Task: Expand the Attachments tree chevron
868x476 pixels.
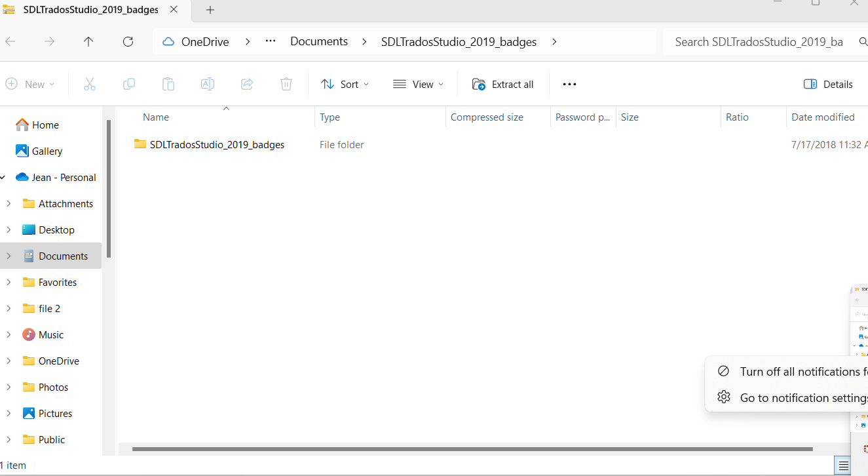Action: [9, 203]
